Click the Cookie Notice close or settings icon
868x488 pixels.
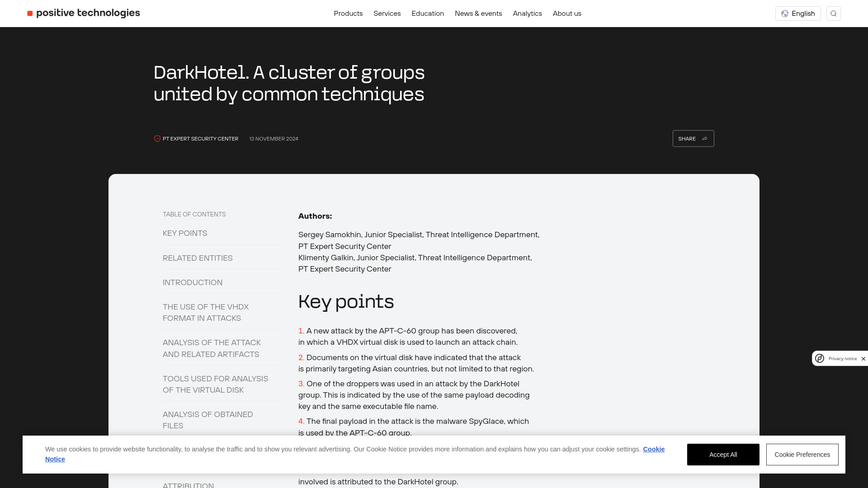coord(864,358)
